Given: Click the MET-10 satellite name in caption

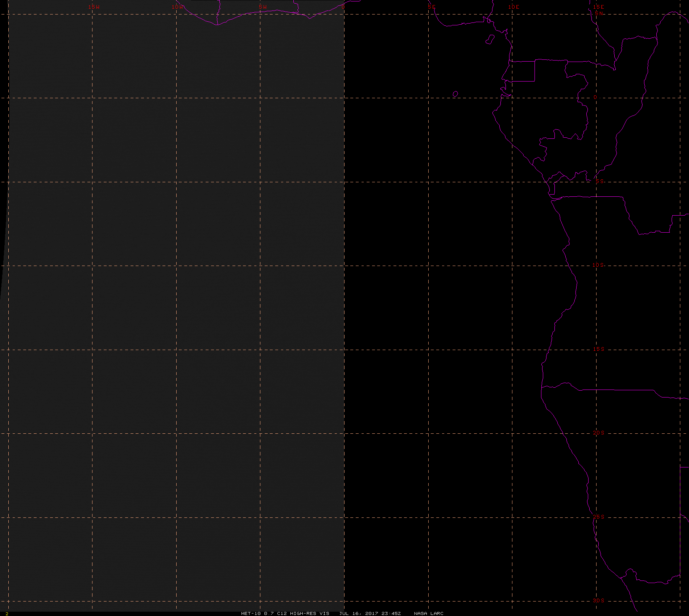Looking at the screenshot, I should pos(251,613).
